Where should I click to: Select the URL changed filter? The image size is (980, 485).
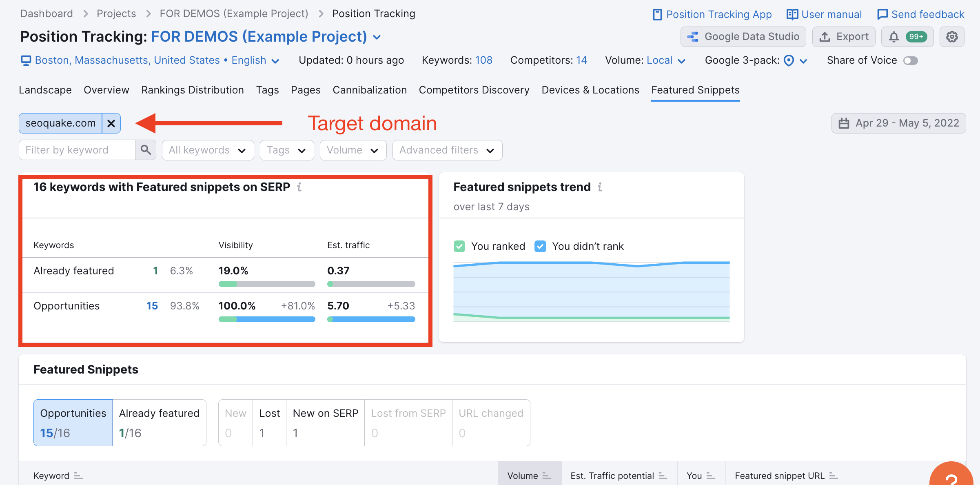pos(491,423)
